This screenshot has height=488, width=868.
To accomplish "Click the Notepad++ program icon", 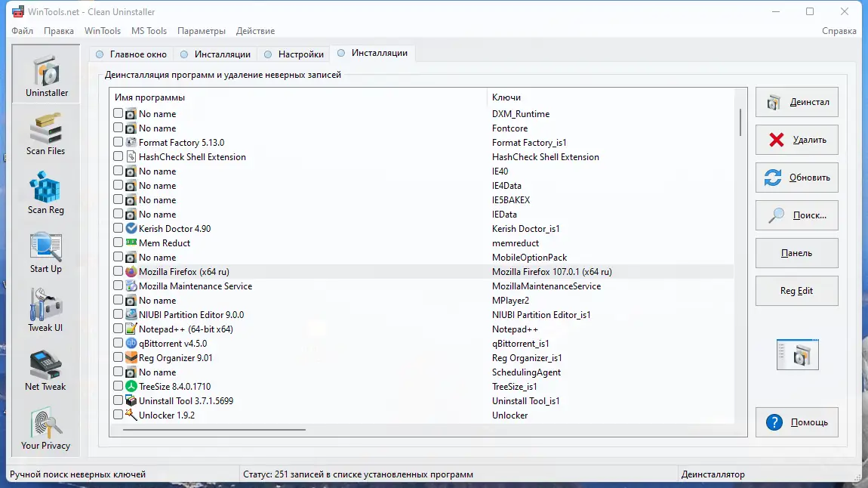I will tap(131, 329).
